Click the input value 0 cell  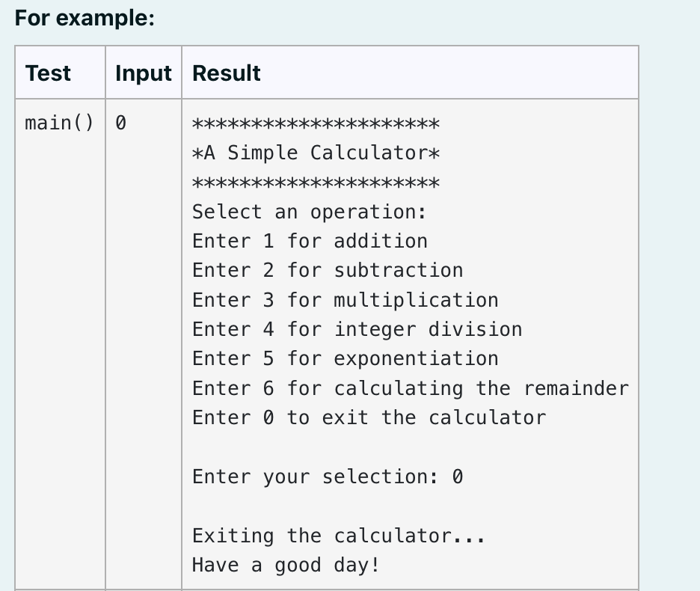pos(120,123)
